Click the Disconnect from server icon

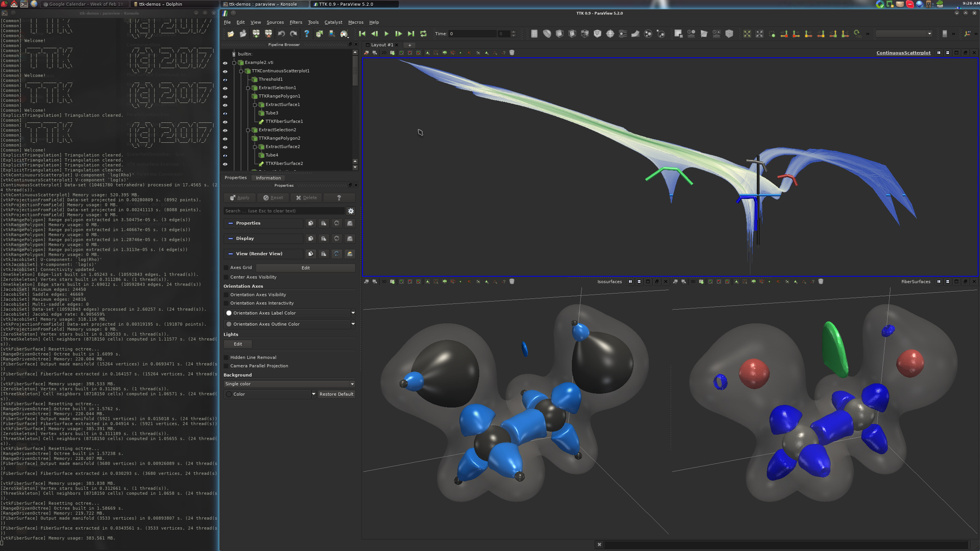click(x=268, y=34)
